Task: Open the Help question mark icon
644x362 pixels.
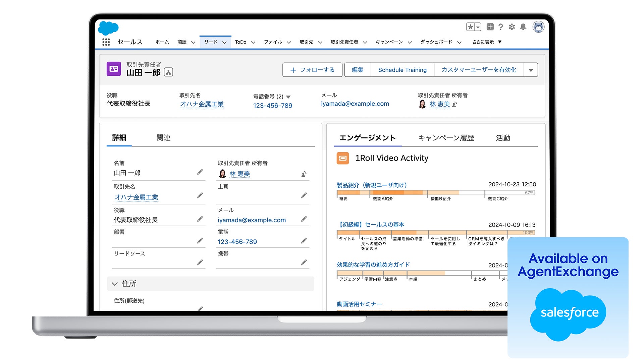Action: (501, 27)
